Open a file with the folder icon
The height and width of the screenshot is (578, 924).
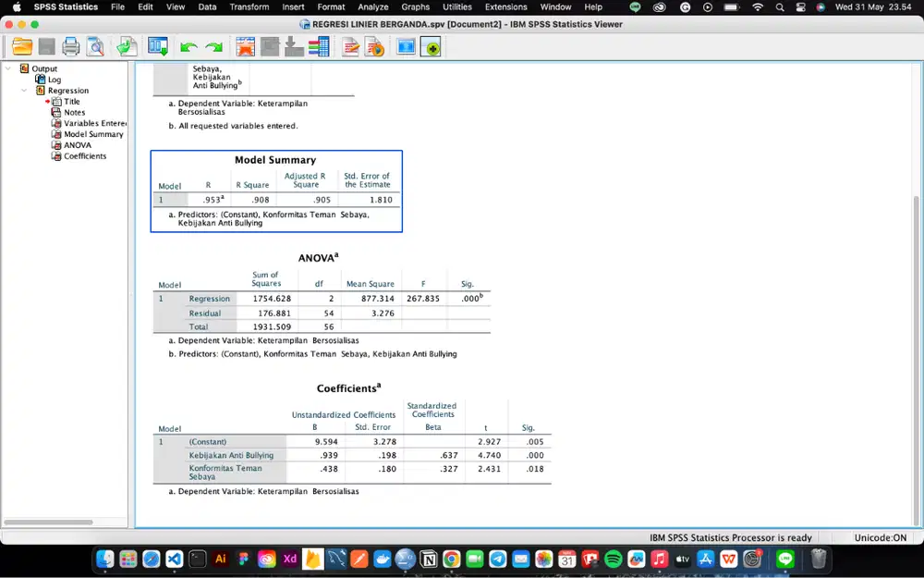22,46
